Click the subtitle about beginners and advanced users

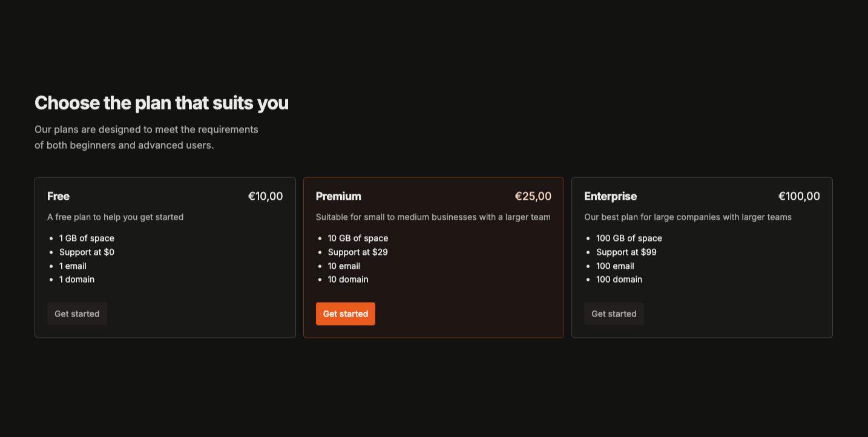click(x=146, y=137)
